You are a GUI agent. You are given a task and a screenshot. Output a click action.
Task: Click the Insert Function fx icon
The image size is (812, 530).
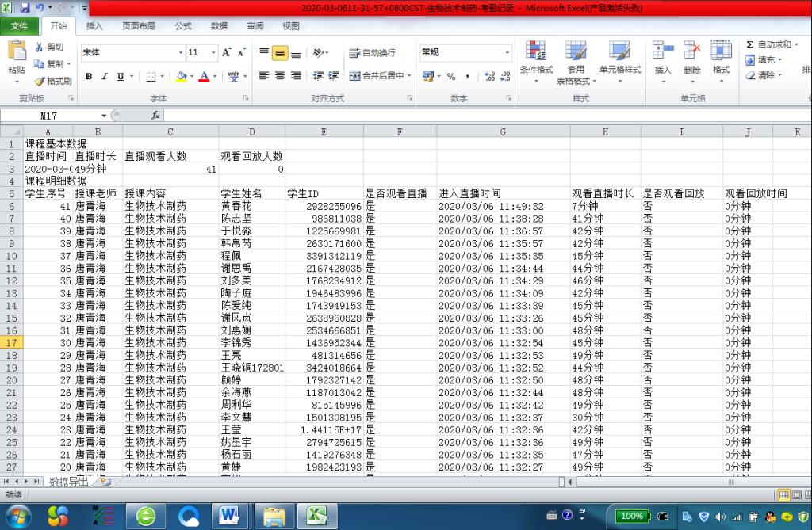(x=155, y=116)
